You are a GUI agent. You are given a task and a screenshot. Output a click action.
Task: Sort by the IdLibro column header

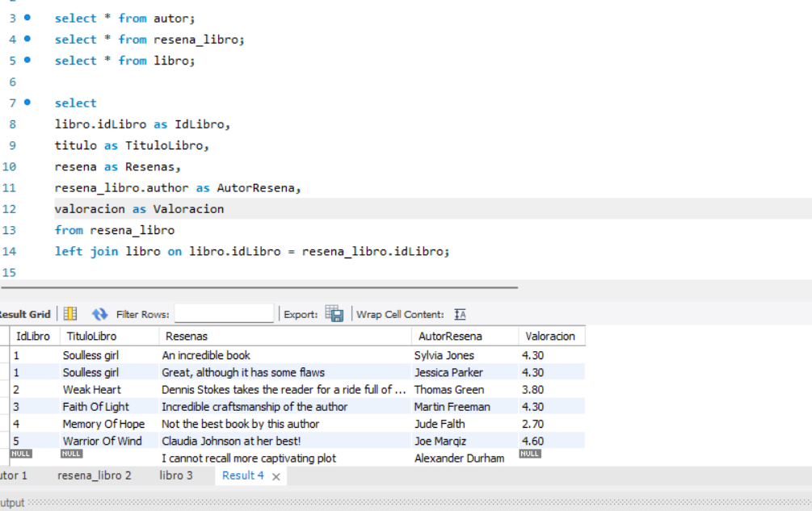click(x=33, y=336)
